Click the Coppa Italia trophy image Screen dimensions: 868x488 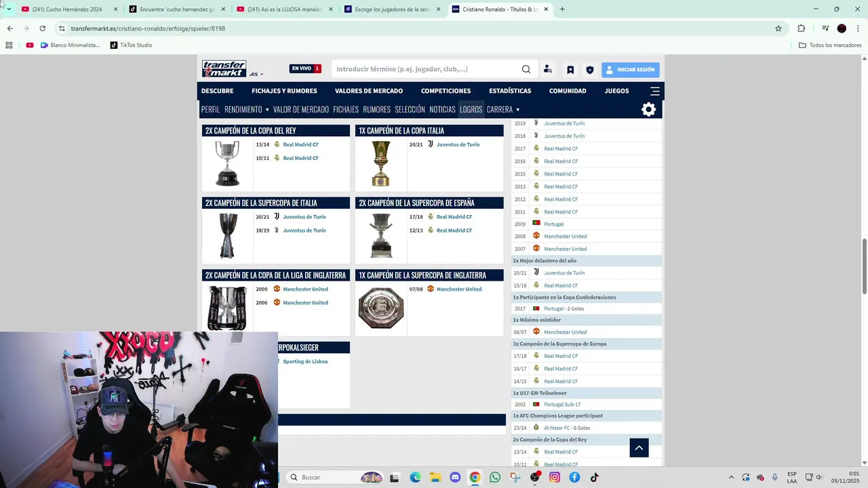tap(380, 163)
